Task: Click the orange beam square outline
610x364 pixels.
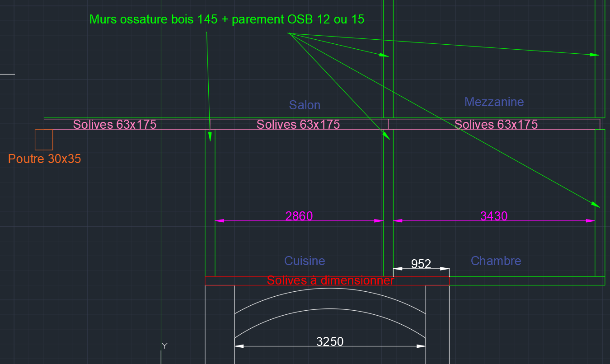Action: pyautogui.click(x=44, y=130)
